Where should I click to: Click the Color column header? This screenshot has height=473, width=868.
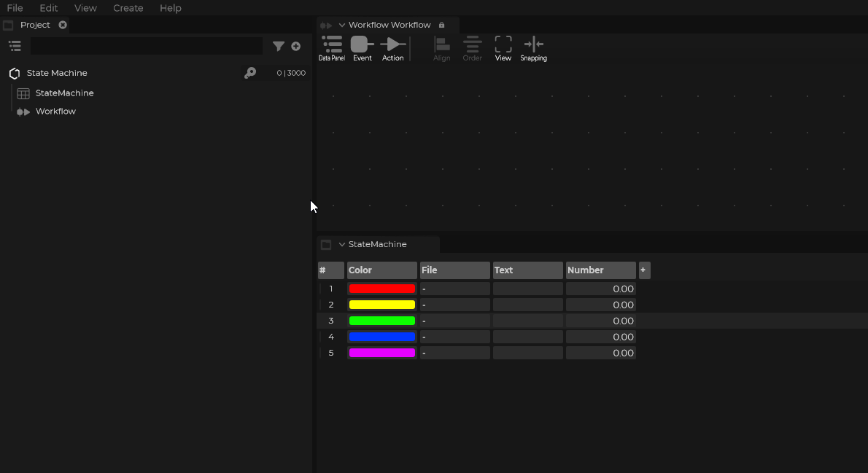(x=381, y=270)
